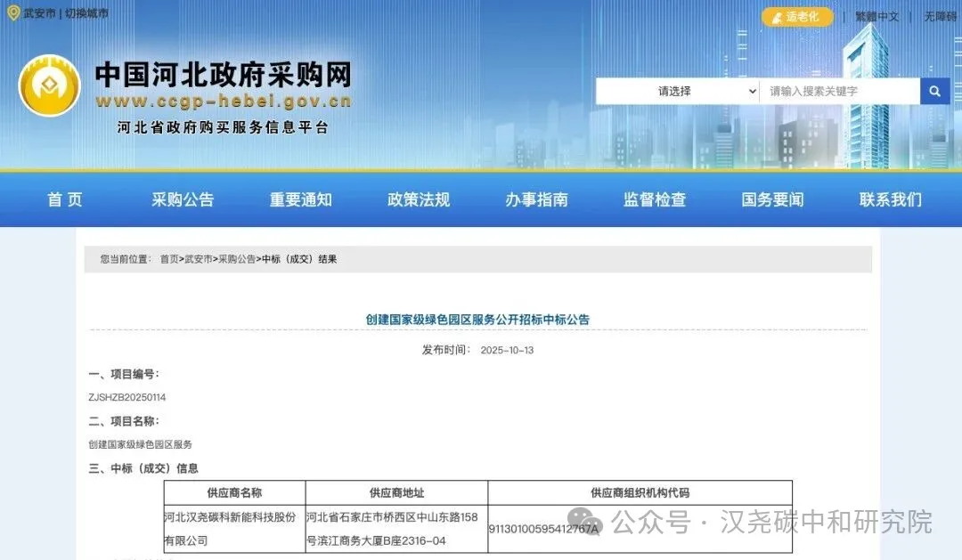Open the bid announcement title link

pyautogui.click(x=481, y=319)
